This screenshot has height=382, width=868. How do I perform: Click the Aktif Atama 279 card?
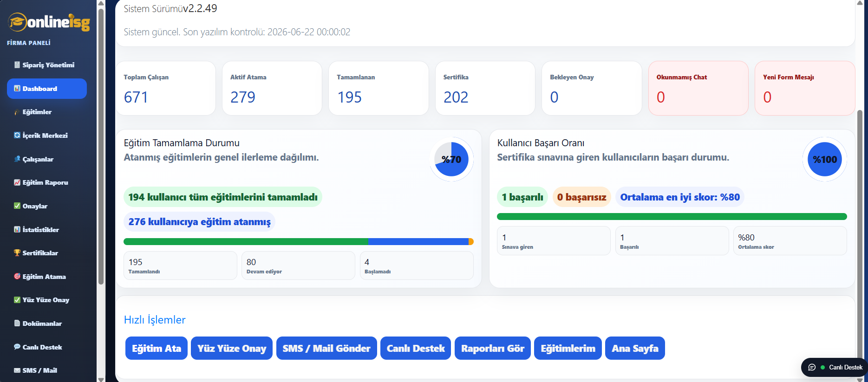tap(272, 88)
